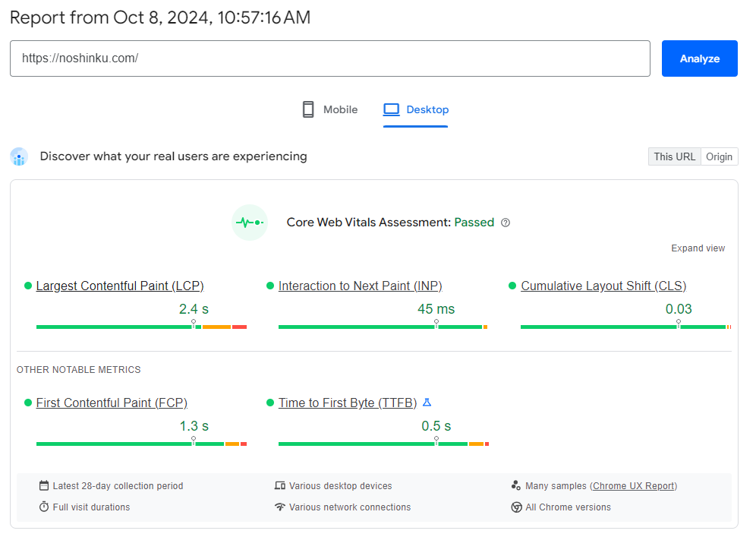Image resolution: width=756 pixels, height=537 pixels.
Task: Click the real-user experience CrUX icon
Action: point(19,157)
